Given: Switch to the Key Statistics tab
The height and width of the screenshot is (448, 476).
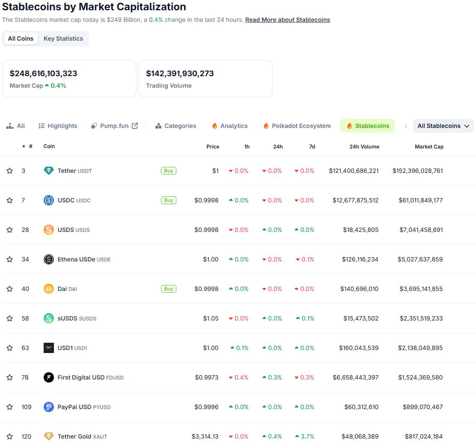Looking at the screenshot, I should tap(63, 39).
